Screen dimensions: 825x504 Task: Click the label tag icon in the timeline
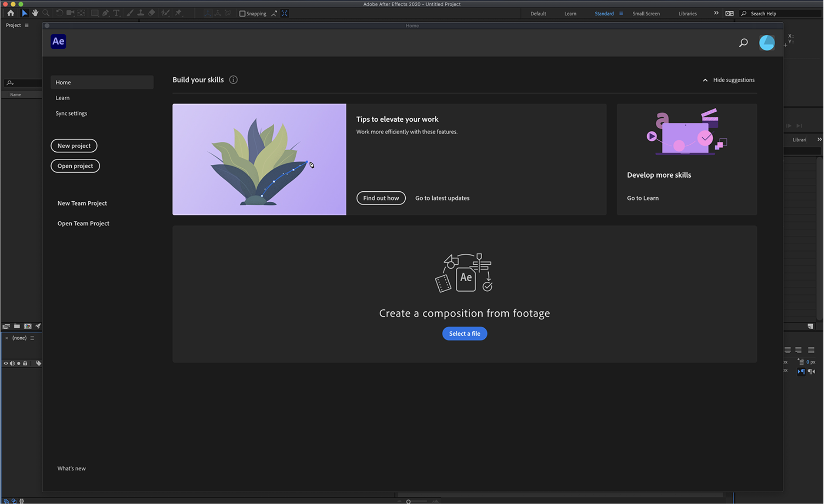[38, 363]
